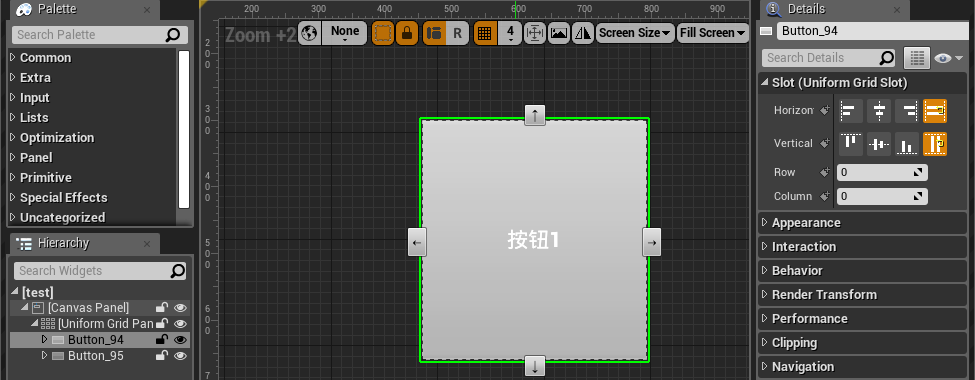Viewport: 975px width, 380px height.
Task: Expand the Render Transform section
Action: pyautogui.click(x=764, y=295)
